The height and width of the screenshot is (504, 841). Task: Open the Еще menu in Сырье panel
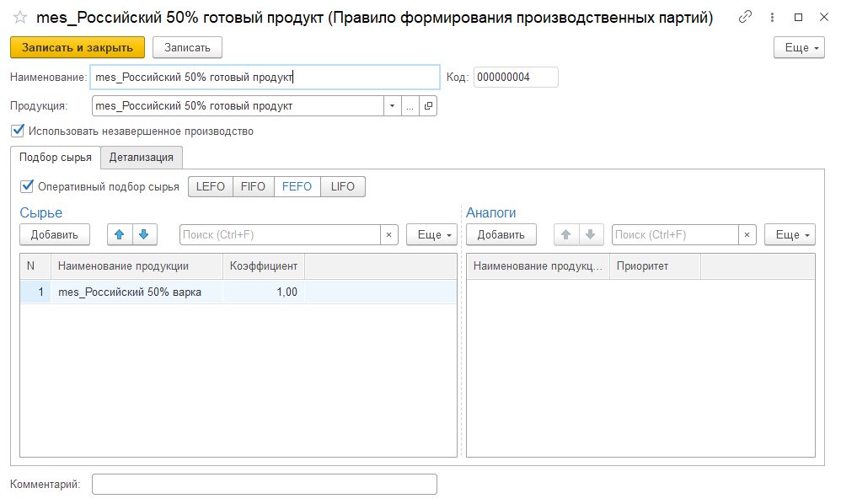point(431,235)
